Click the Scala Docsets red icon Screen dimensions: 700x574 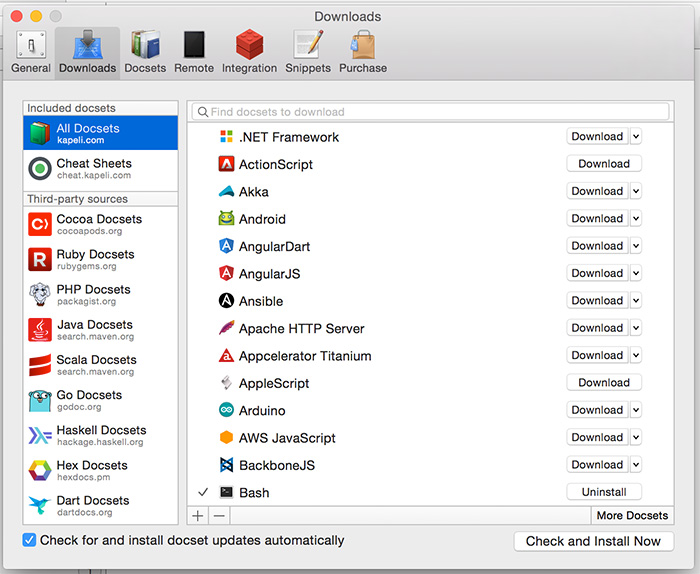click(40, 365)
